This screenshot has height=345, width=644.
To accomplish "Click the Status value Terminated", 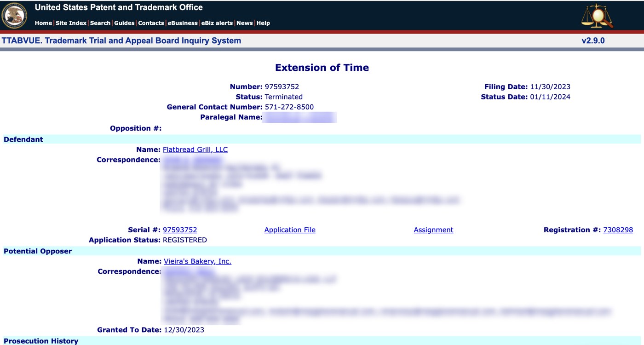I will point(284,97).
